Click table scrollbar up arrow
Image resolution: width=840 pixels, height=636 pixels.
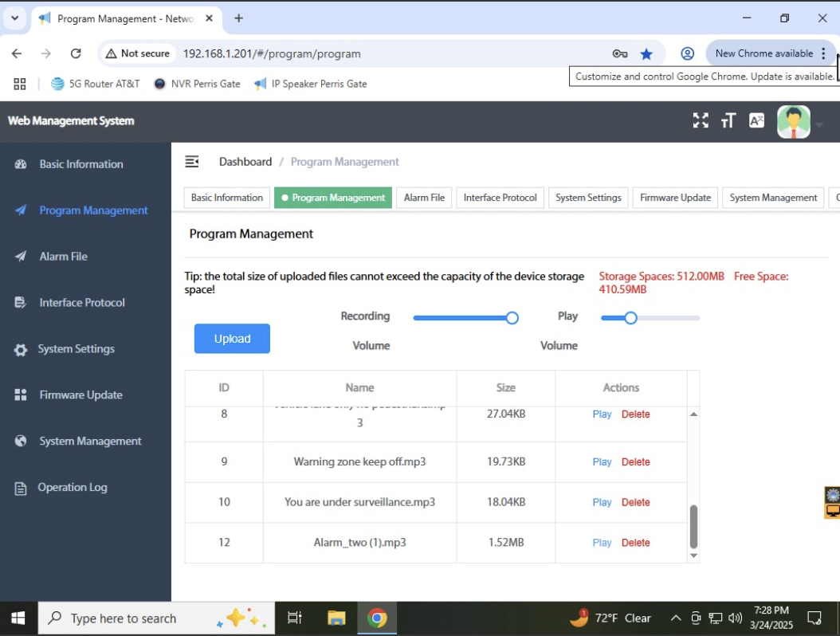coord(693,414)
